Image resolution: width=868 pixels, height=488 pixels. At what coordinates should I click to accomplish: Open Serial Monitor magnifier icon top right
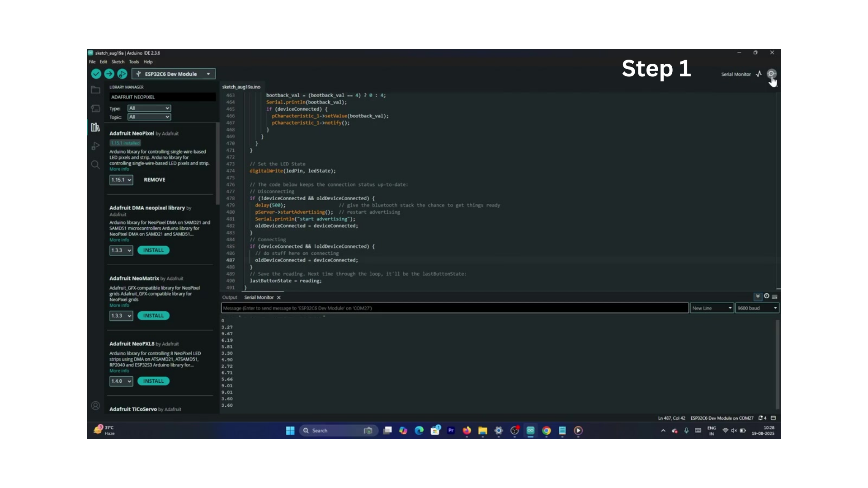pyautogui.click(x=771, y=74)
